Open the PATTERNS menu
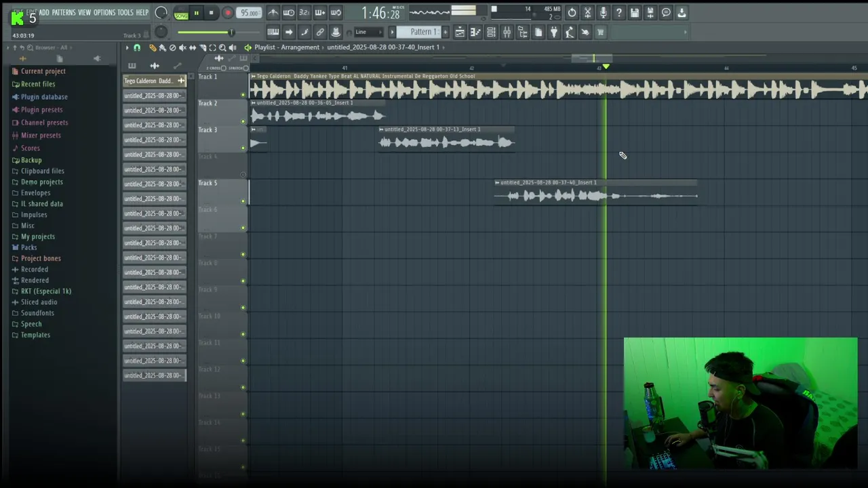Screen dimensions: 868x488 pos(64,12)
